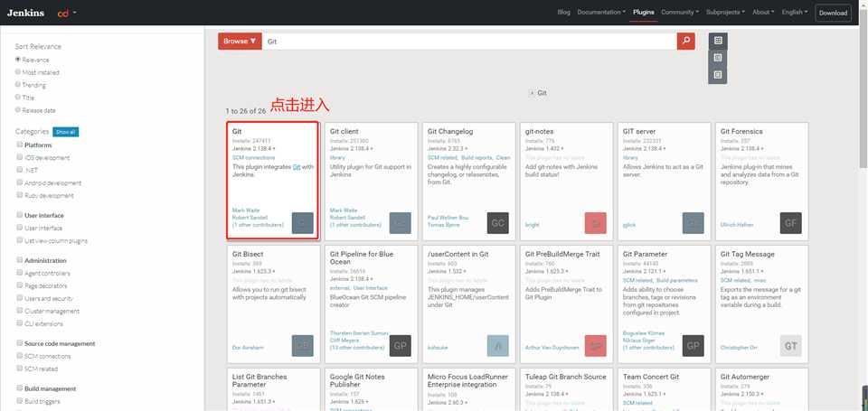Open Team Concert Git plugin

coord(650,377)
